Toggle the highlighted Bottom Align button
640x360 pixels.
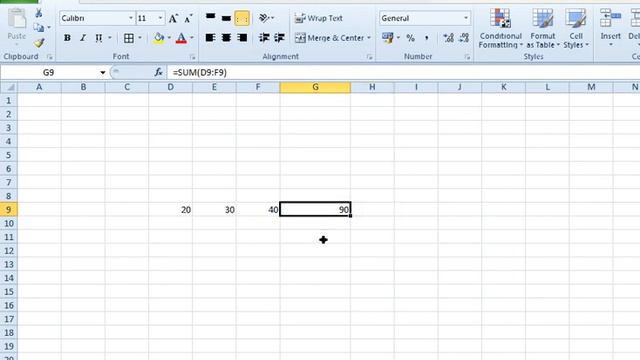[242, 18]
